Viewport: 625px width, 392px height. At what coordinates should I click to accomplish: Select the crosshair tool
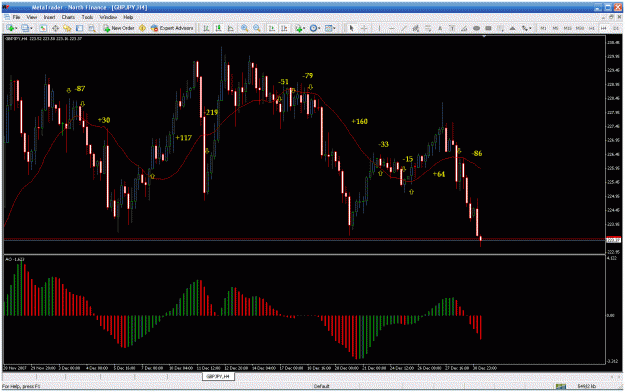click(364, 28)
